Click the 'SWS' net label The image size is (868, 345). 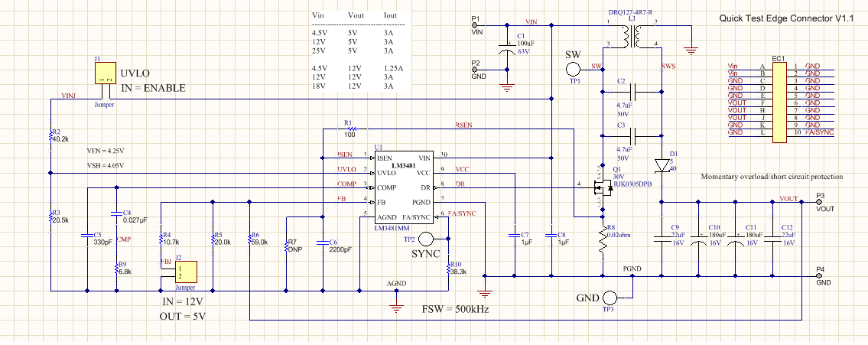(668, 66)
